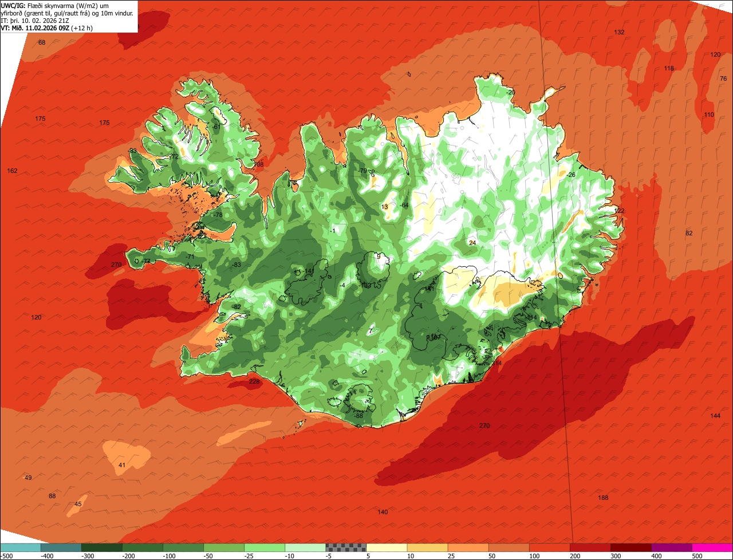The height and width of the screenshot is (560, 733).
Task: Click the dark red legend swatch between 200 and 300
Action: point(590,547)
